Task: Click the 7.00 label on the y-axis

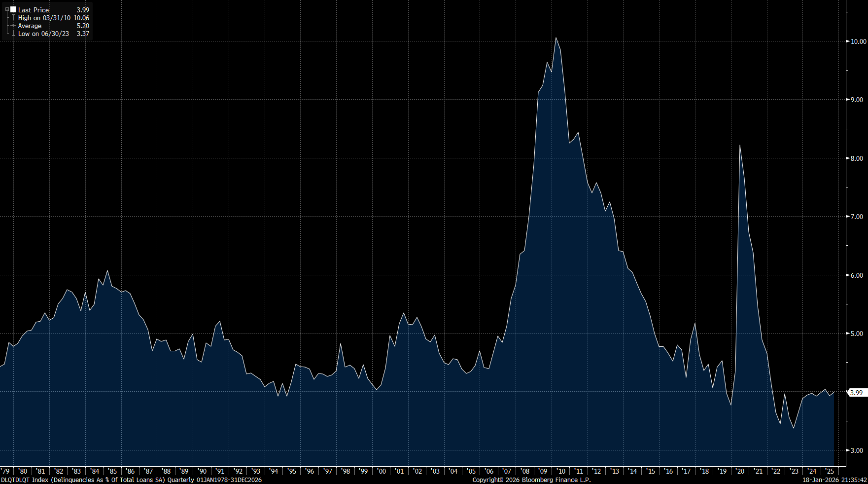Action: pyautogui.click(x=857, y=217)
